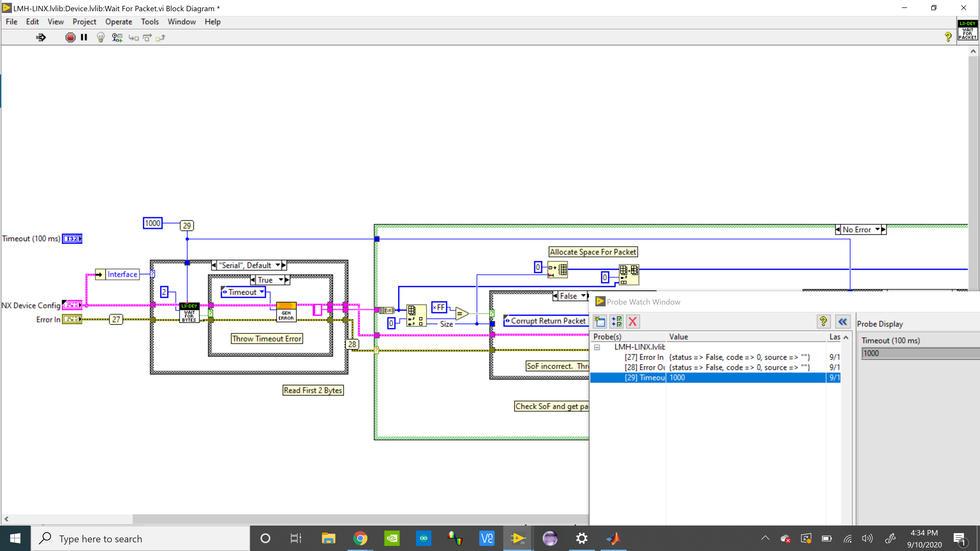Open the "Serial", Default case selector dropdown

tap(278, 265)
